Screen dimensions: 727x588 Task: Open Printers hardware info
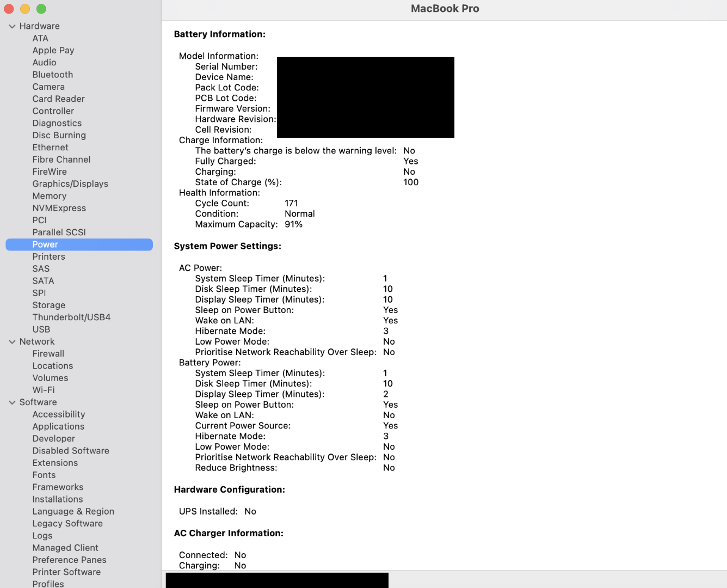click(48, 256)
